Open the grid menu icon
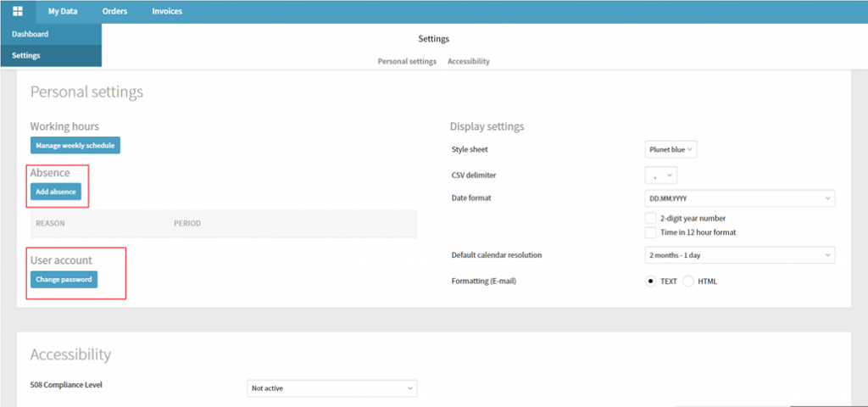This screenshot has width=868, height=407. coord(18,11)
